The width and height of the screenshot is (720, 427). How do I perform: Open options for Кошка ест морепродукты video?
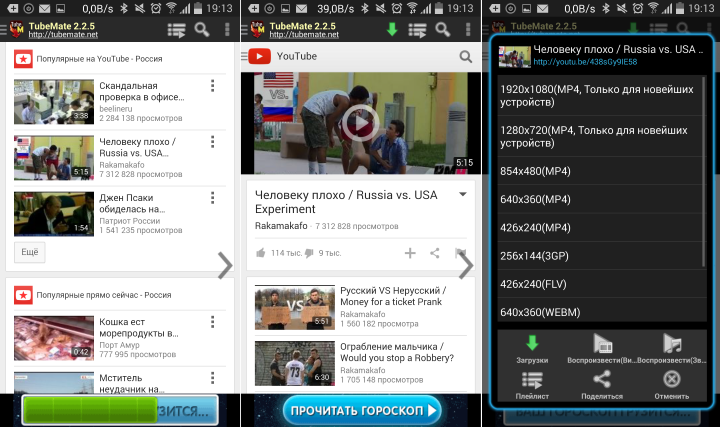click(x=212, y=322)
